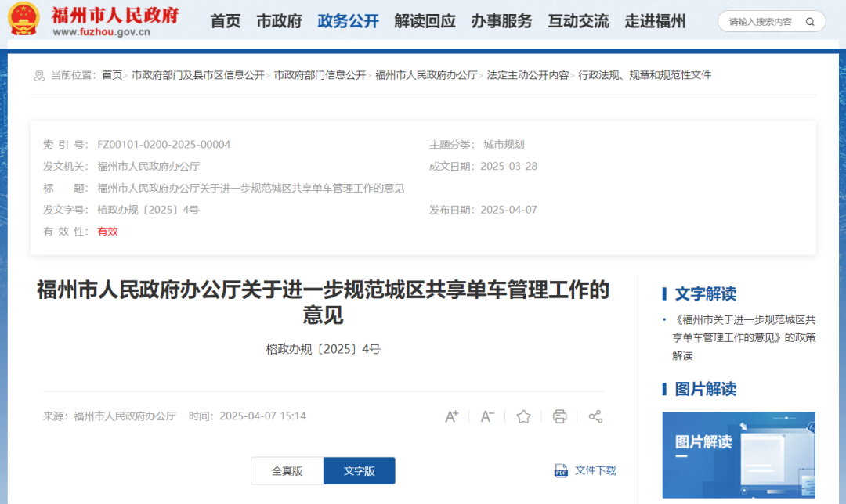This screenshot has width=846, height=504.
Task: Open 市政府部门及县市区信息公开 breadcrumb
Action: coord(198,75)
